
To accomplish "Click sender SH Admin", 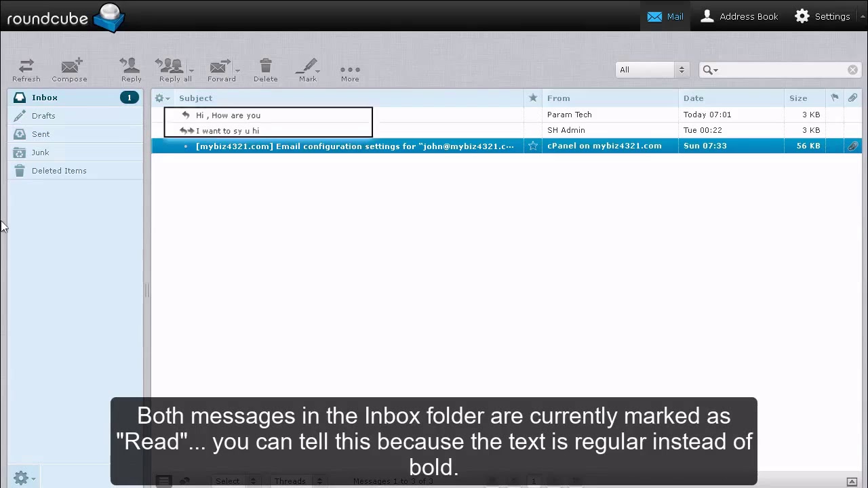I will point(566,130).
